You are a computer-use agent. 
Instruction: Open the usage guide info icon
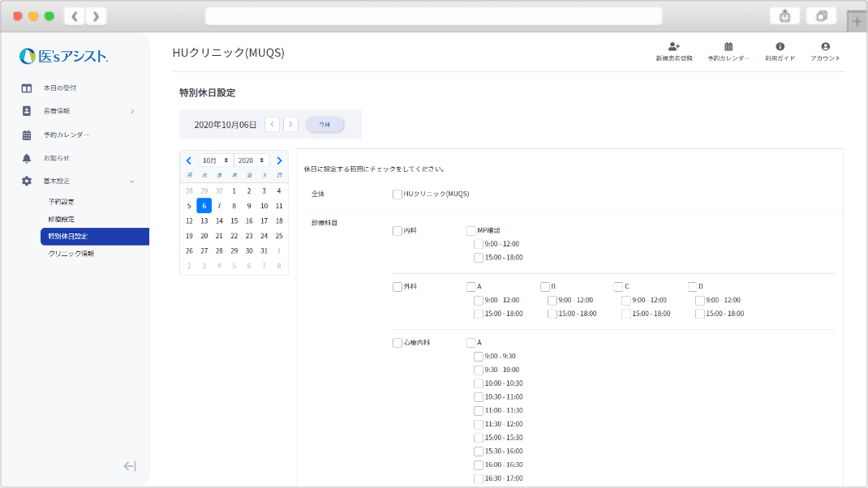point(780,47)
